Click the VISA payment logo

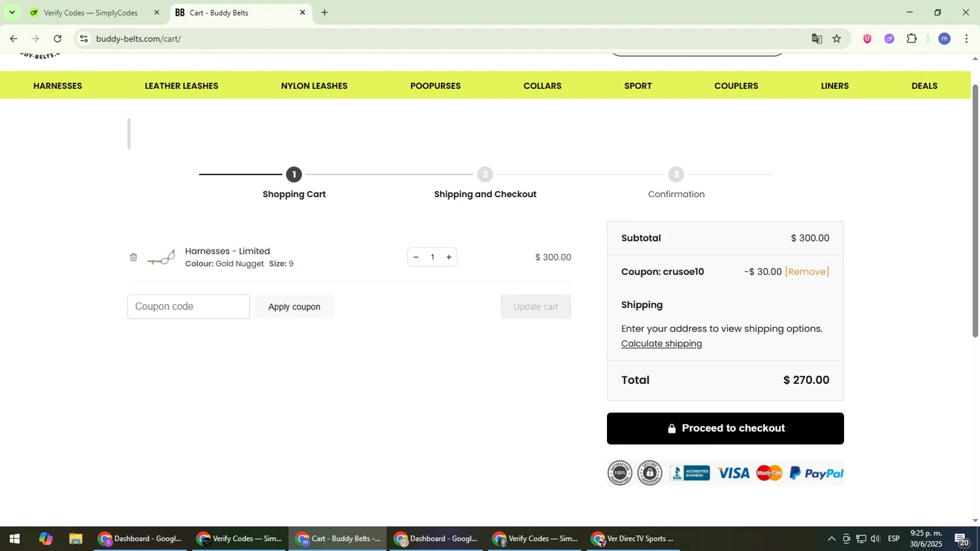click(734, 473)
